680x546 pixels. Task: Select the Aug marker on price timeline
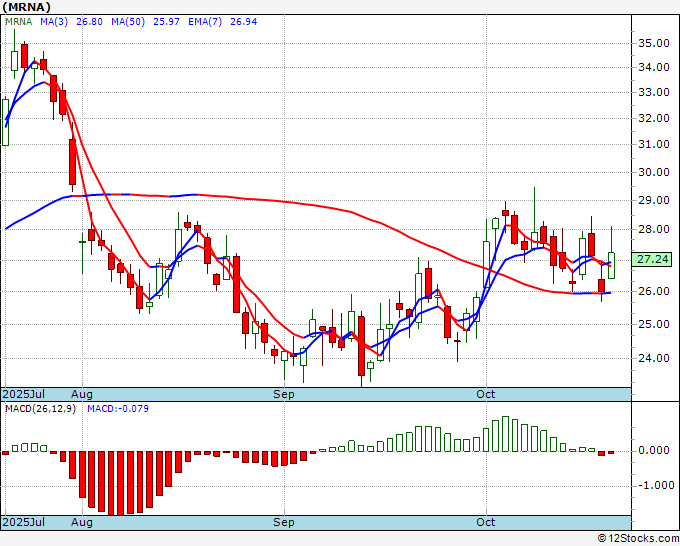pos(82,394)
